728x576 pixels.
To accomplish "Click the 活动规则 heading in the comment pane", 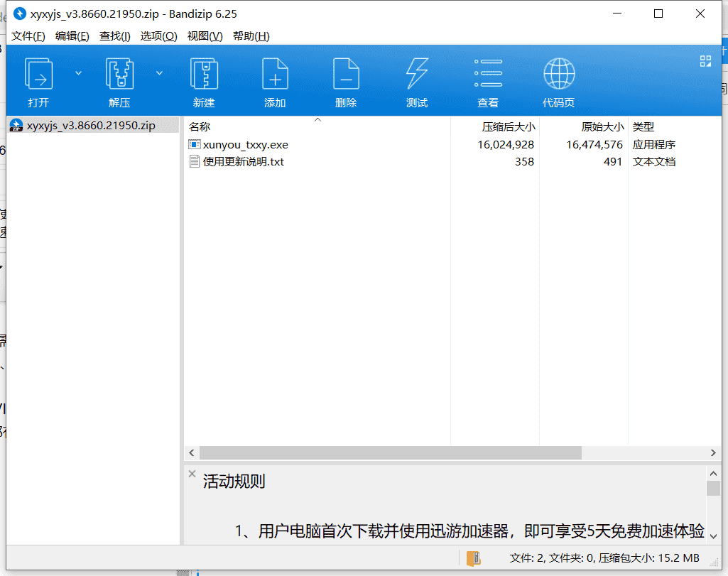I will tap(234, 482).
